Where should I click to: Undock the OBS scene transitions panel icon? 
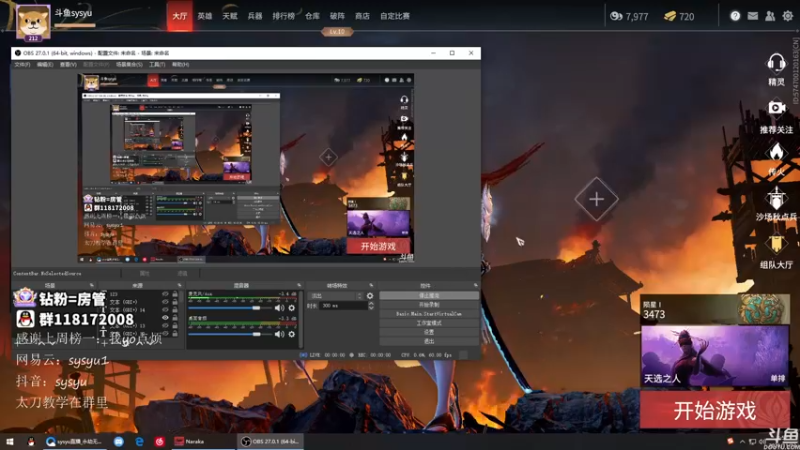371,285
